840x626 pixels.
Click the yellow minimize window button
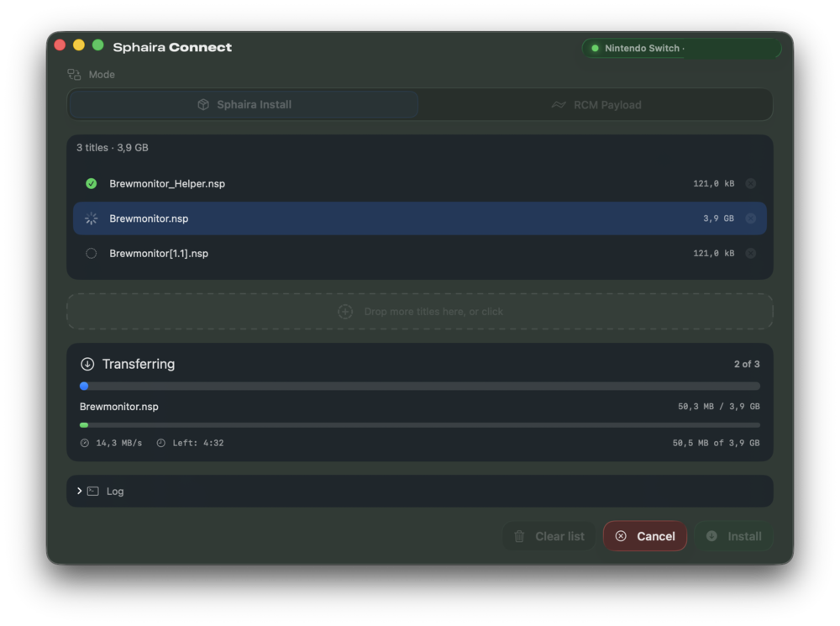coord(79,45)
